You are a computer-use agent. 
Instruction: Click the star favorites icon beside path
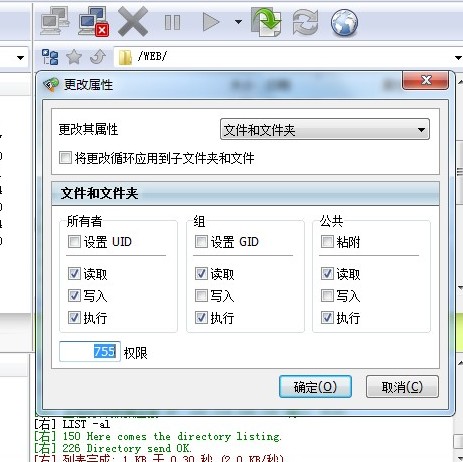tap(74, 57)
